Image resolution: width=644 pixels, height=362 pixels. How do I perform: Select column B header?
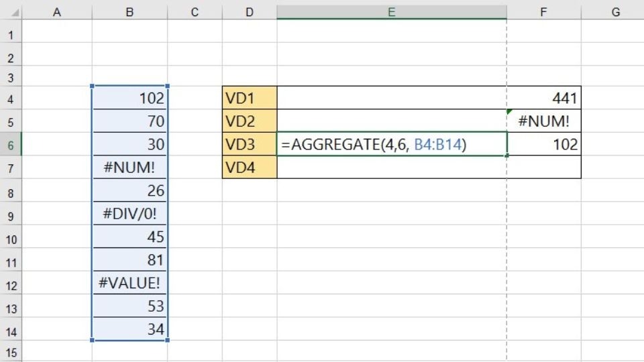(129, 12)
